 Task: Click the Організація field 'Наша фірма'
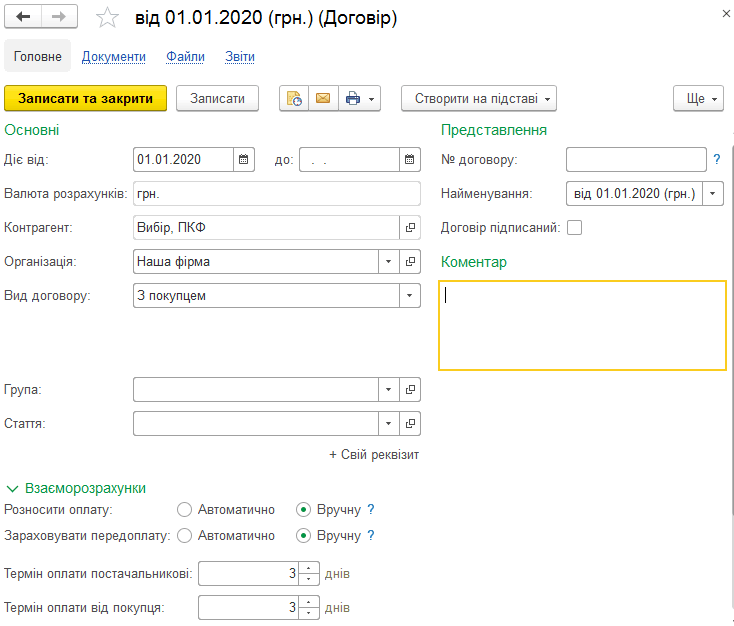click(256, 261)
